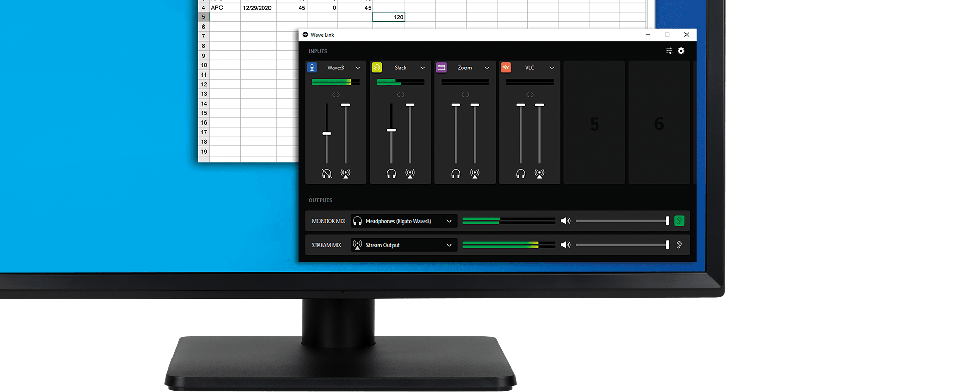Expand the Zoom input dropdown
Image resolution: width=980 pixels, height=392 pixels.
(x=487, y=68)
